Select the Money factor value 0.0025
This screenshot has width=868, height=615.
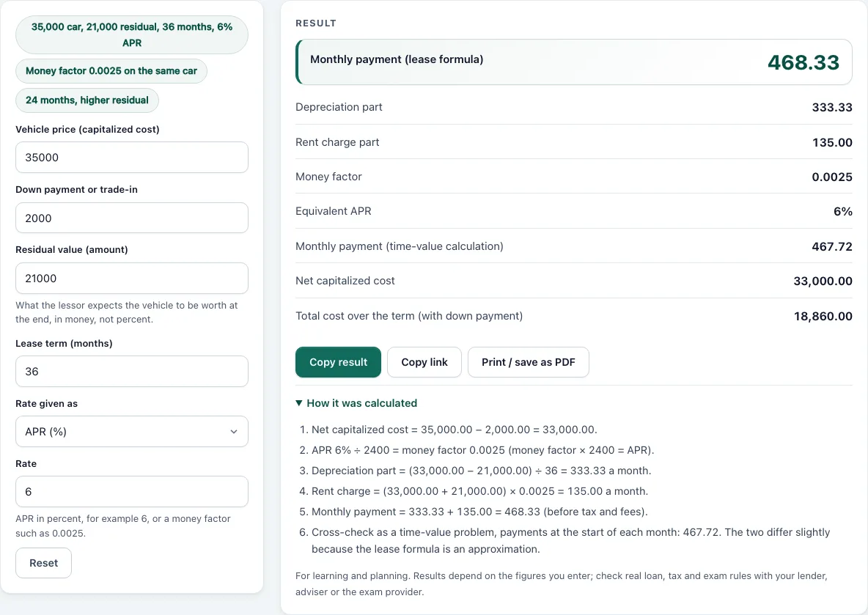(x=832, y=177)
